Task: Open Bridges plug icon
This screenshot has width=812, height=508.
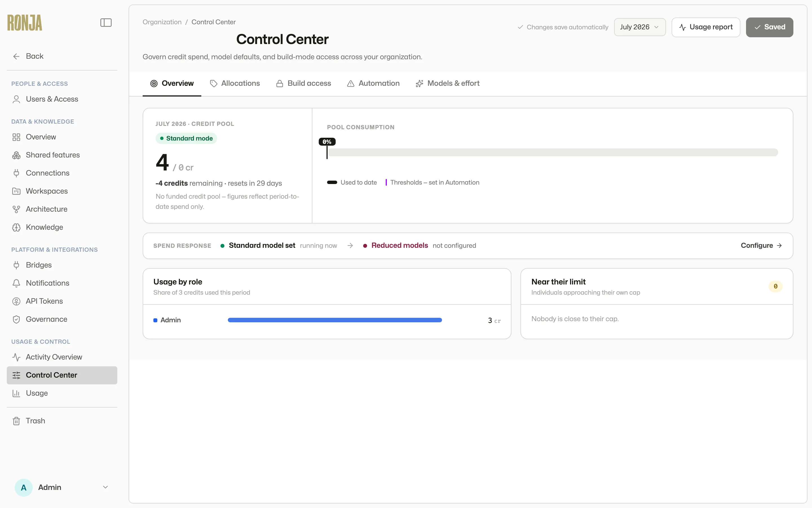Action: (16, 265)
